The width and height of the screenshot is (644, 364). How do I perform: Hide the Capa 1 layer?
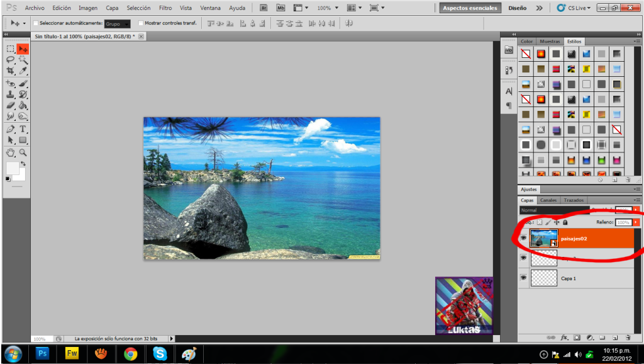pos(523,278)
